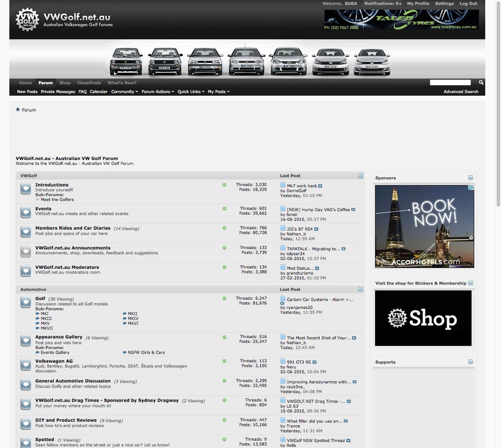Image resolution: width=501 pixels, height=448 pixels.
Task: Open the Community dropdown menu
Action: point(124,92)
